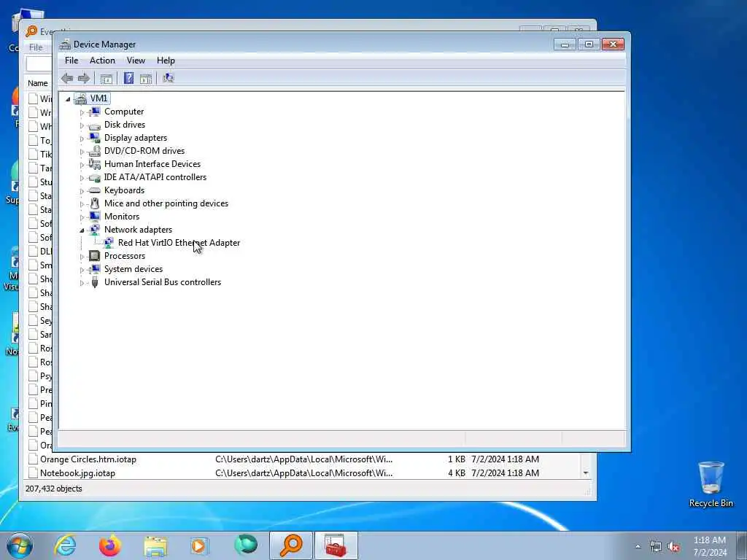Viewport: 747px width, 560px height.
Task: Select the Monitors label
Action: pos(122,216)
